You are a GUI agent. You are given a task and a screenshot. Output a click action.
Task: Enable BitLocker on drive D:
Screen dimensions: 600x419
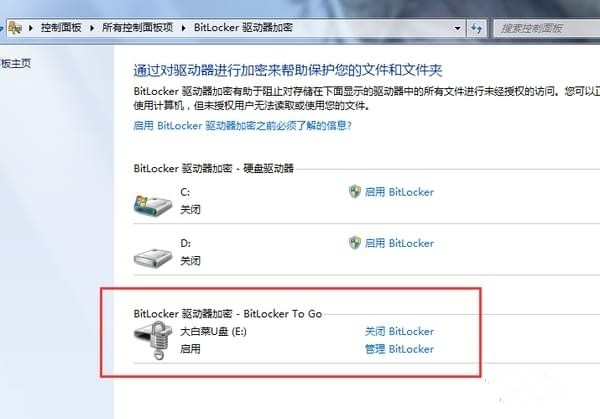point(399,243)
